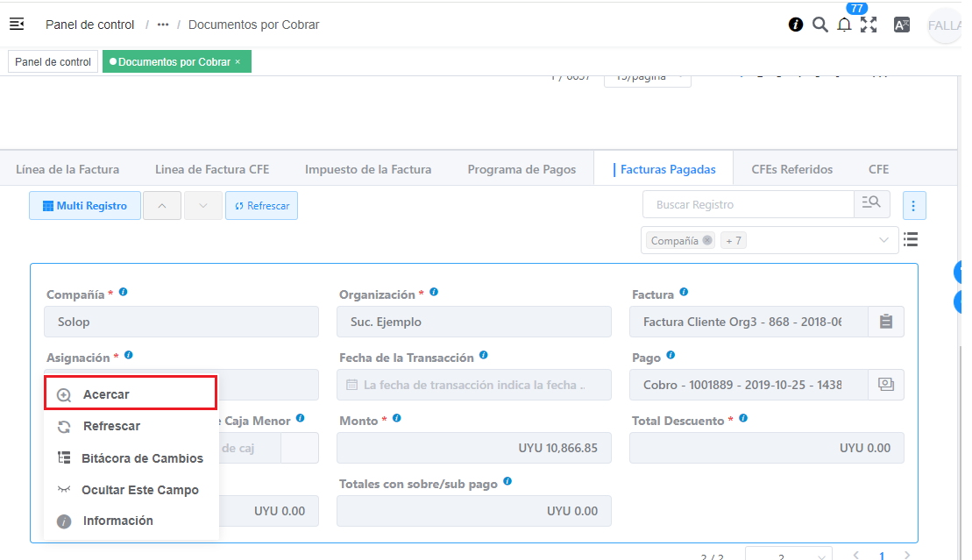The width and height of the screenshot is (972, 560).
Task: Click info icon next to Totales con sobre/sub pago
Action: 507,482
